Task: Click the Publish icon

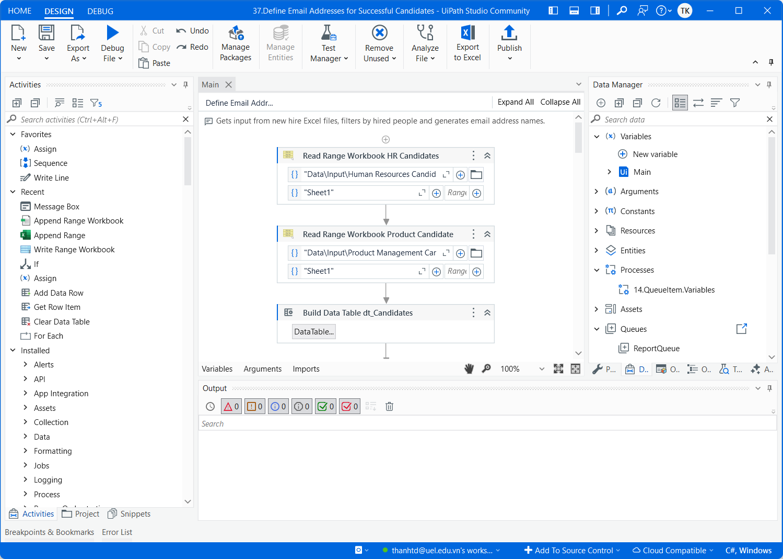Action: [509, 33]
